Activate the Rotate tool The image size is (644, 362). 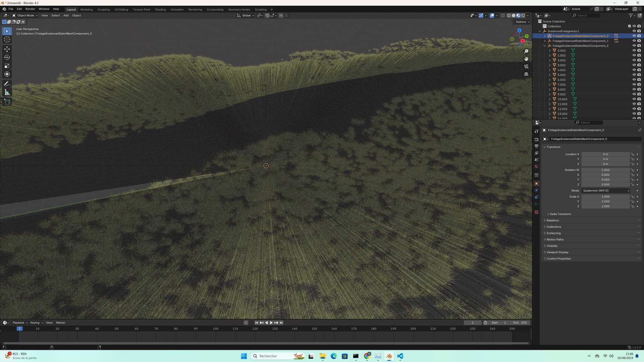click(x=7, y=57)
